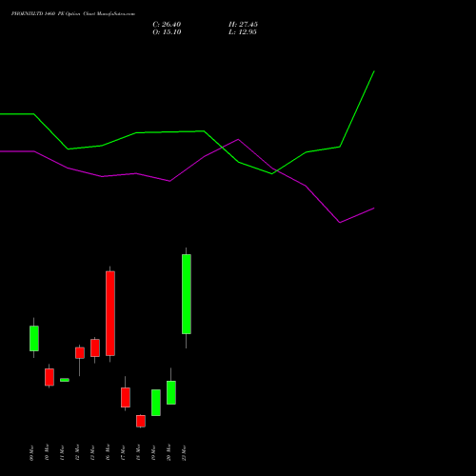Click the 23 Mar date label

[x=184, y=452]
